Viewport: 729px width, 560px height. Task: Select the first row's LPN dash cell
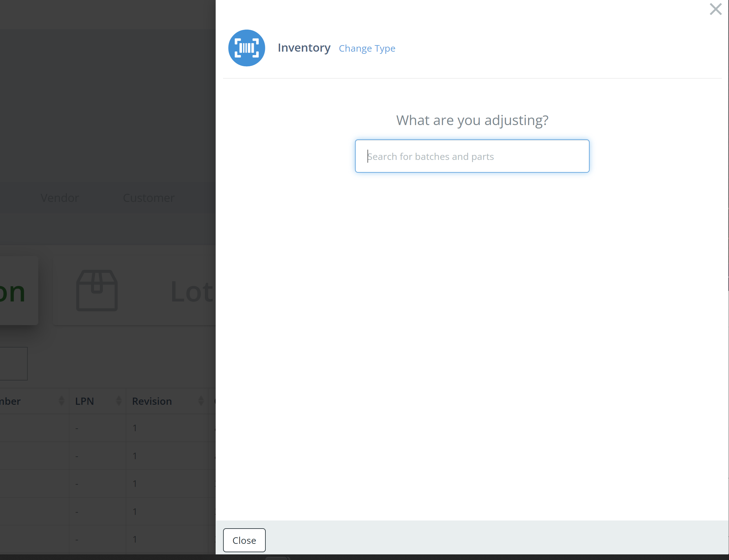click(x=77, y=428)
